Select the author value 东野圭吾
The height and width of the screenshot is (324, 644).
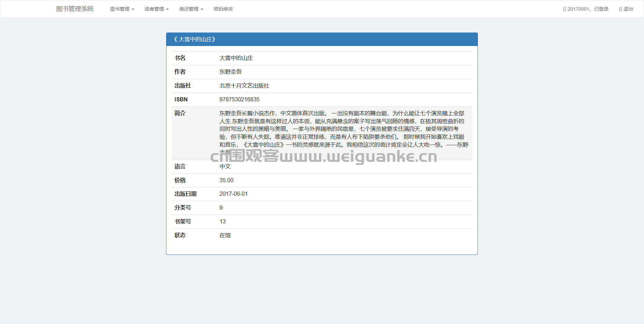click(231, 72)
